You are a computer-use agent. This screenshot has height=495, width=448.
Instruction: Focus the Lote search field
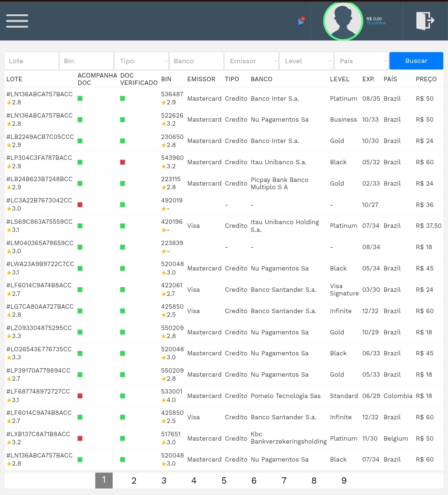pyautogui.click(x=32, y=61)
